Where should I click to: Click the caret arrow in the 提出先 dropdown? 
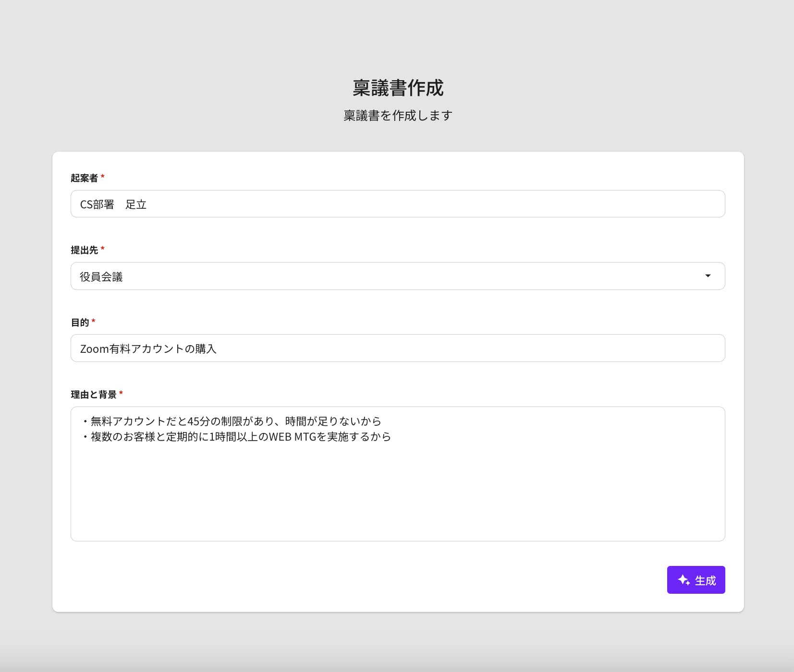click(x=708, y=276)
